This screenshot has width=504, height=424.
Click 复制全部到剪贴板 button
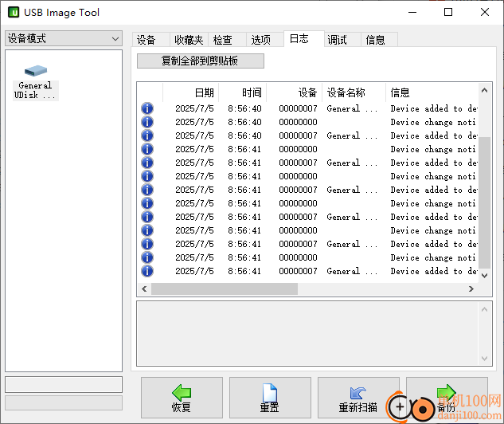tap(201, 61)
